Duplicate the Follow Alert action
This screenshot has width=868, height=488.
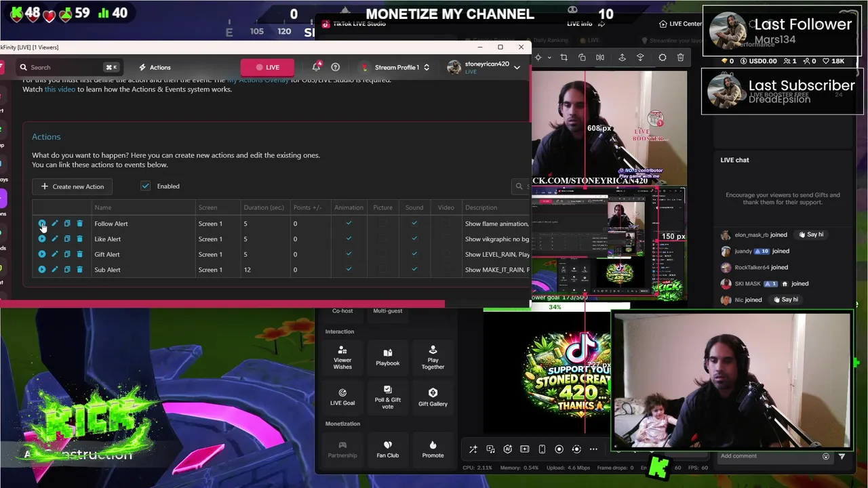tap(67, 224)
